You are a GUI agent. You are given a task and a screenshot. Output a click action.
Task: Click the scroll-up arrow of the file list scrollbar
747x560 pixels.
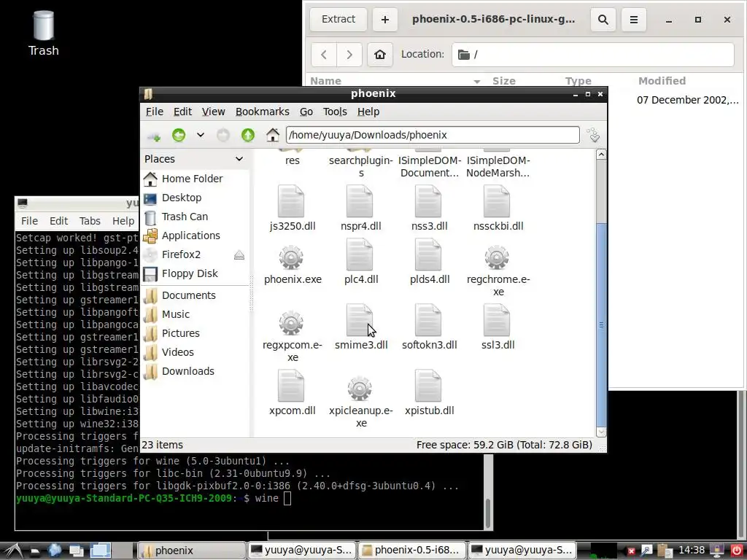(x=601, y=155)
